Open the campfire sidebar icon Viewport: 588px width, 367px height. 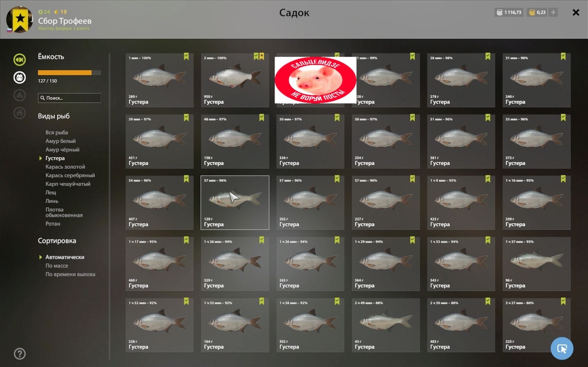click(20, 95)
